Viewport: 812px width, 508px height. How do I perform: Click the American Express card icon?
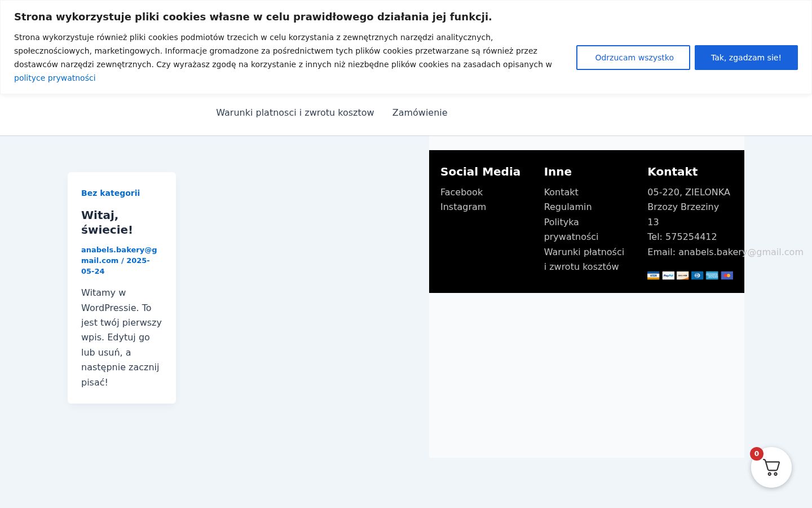coord(712,275)
